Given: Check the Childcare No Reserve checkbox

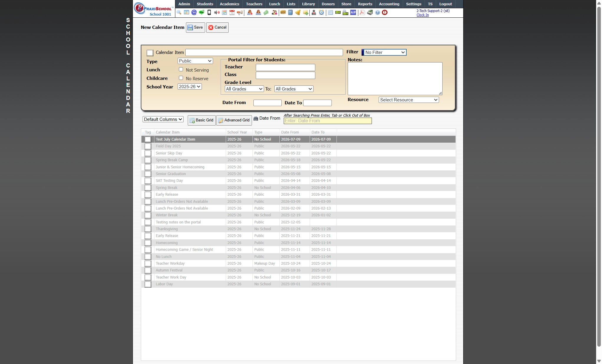Looking at the screenshot, I should 181,78.
